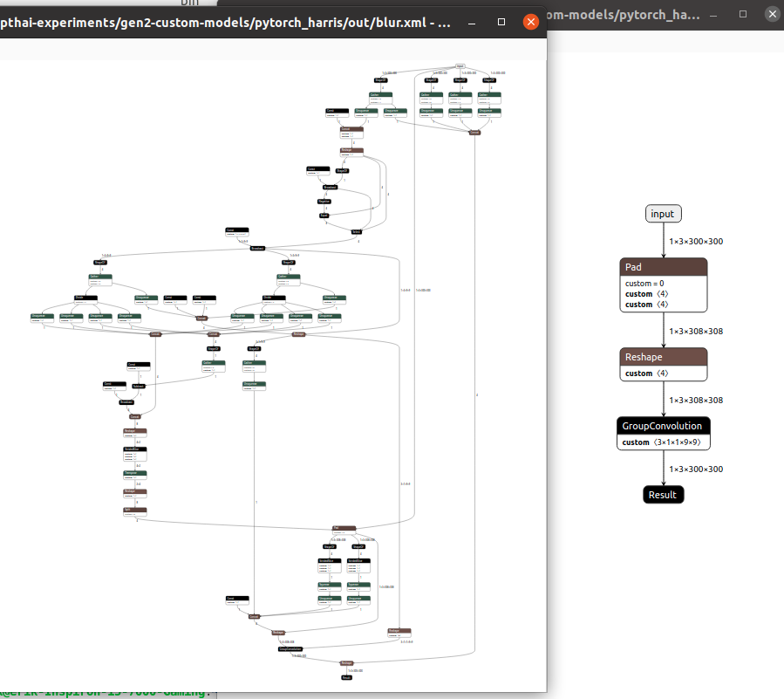Click the Subtract node in the blur.xml graph

(139, 385)
